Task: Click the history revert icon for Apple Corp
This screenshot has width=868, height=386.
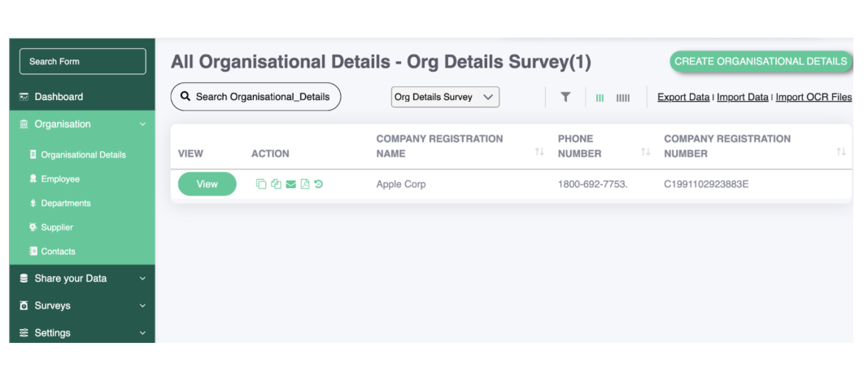Action: click(318, 184)
